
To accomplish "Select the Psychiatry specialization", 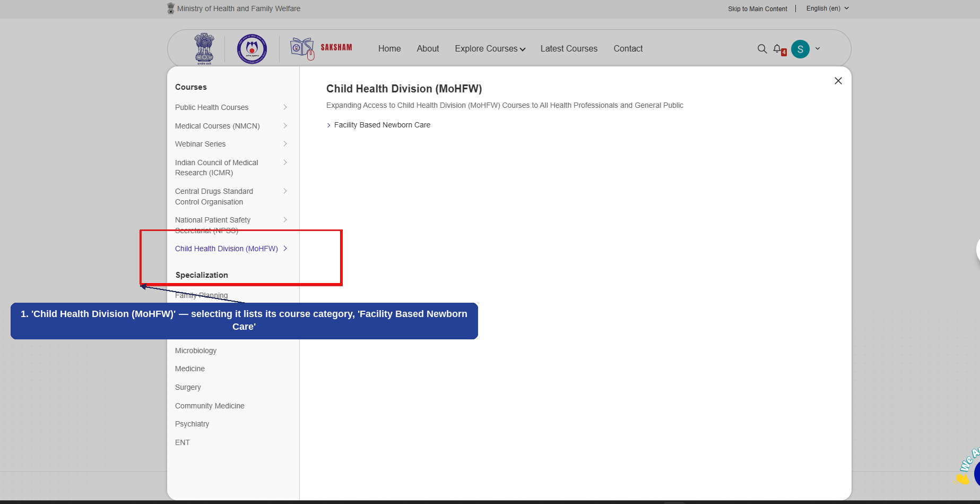I will coord(192,424).
